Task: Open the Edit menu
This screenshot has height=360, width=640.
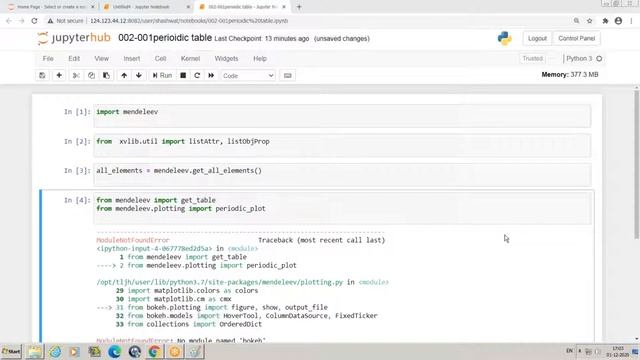Action: pyautogui.click(x=74, y=59)
